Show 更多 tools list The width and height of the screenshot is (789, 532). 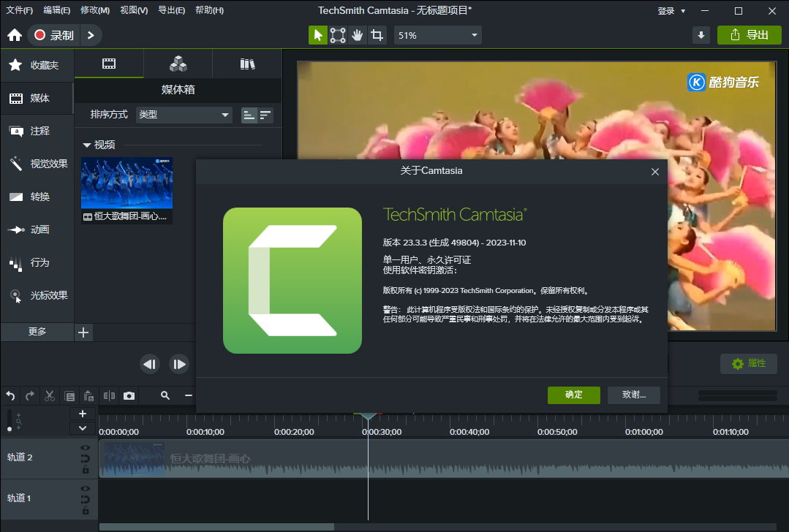(37, 332)
